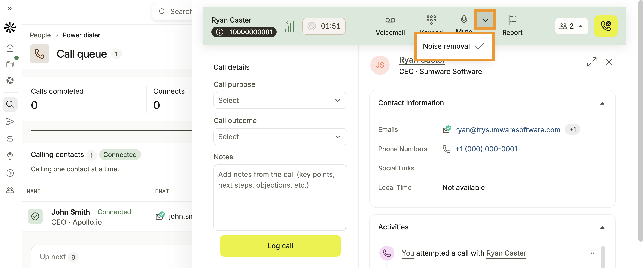Open the folders icon with green dot

10,64
